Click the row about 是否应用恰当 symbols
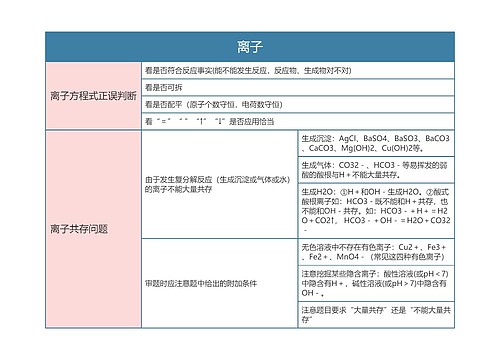500x360 pixels. (298, 121)
